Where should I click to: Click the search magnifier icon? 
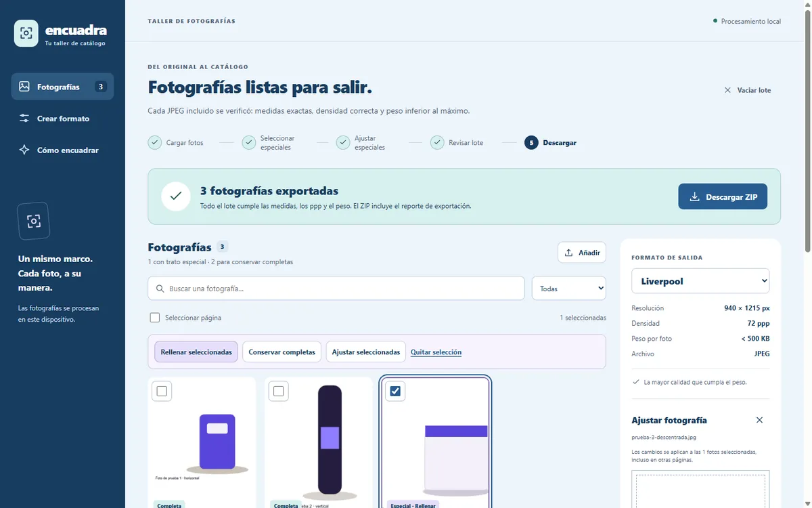160,289
